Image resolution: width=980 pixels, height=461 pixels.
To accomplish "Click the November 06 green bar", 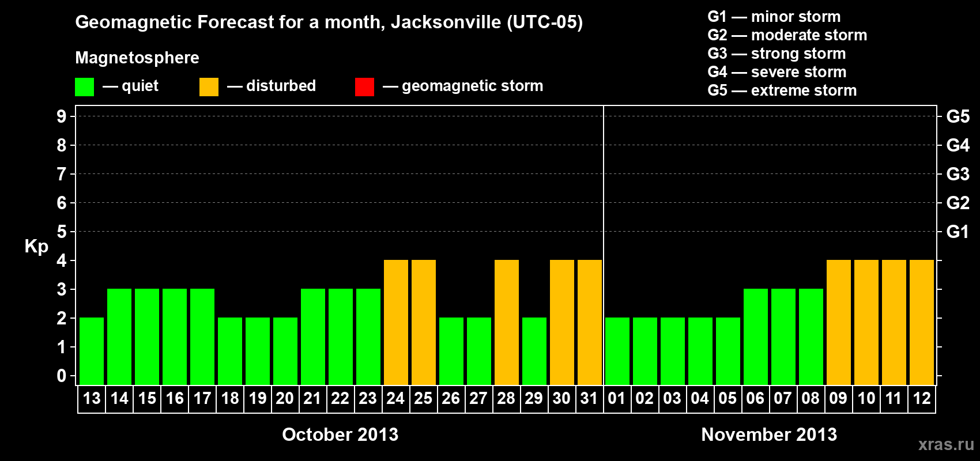I will click(x=756, y=337).
